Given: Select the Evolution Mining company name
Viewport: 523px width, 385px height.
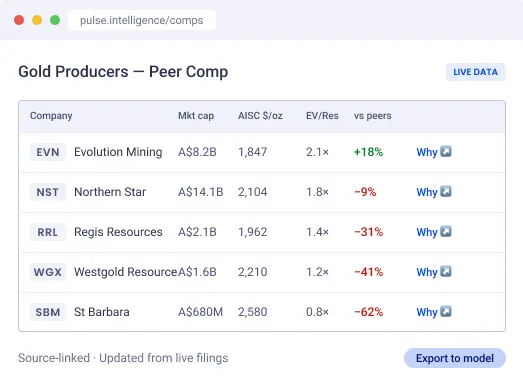Looking at the screenshot, I should pos(118,152).
